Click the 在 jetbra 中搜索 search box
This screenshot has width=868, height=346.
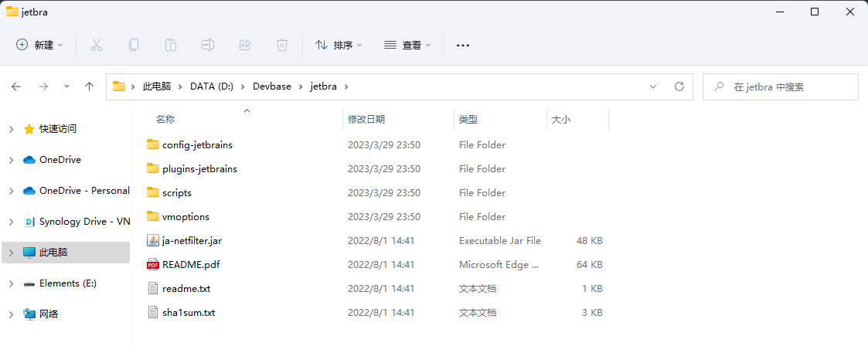(x=781, y=86)
